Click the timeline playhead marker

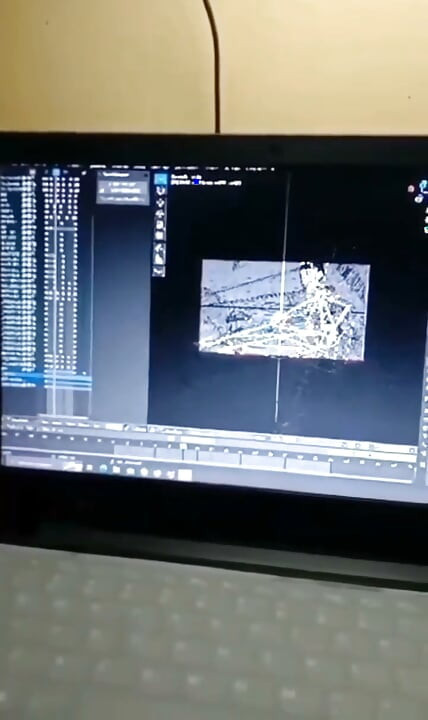183,446
